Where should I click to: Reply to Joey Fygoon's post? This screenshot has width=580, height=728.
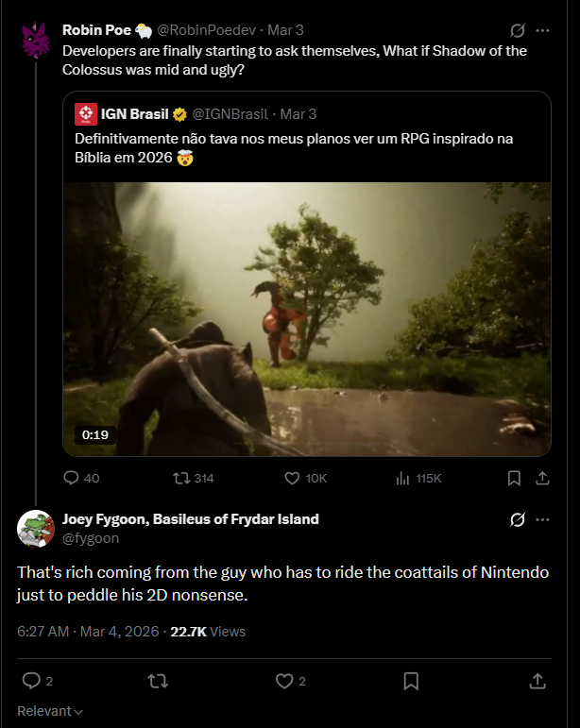[31, 681]
